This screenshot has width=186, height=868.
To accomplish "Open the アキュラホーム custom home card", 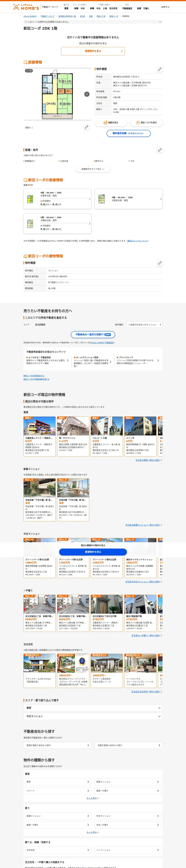I will [x=40, y=671].
